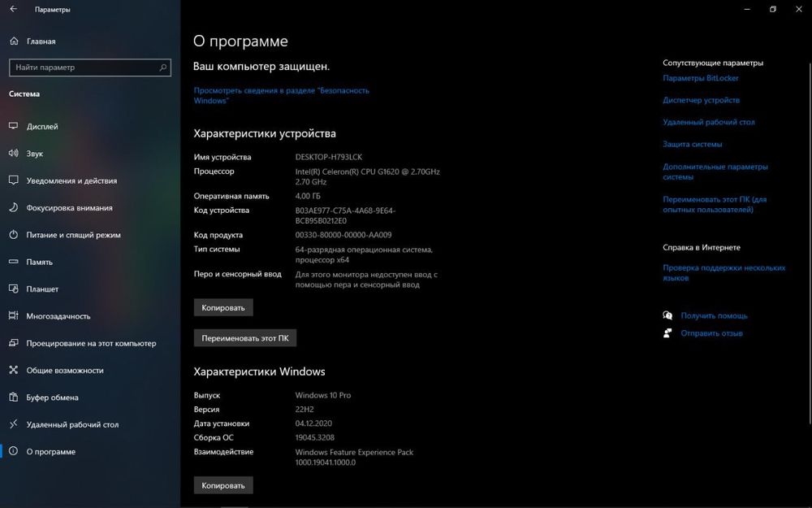The height and width of the screenshot is (508, 812).
Task: Open the Планшет settings
Action: (90, 289)
